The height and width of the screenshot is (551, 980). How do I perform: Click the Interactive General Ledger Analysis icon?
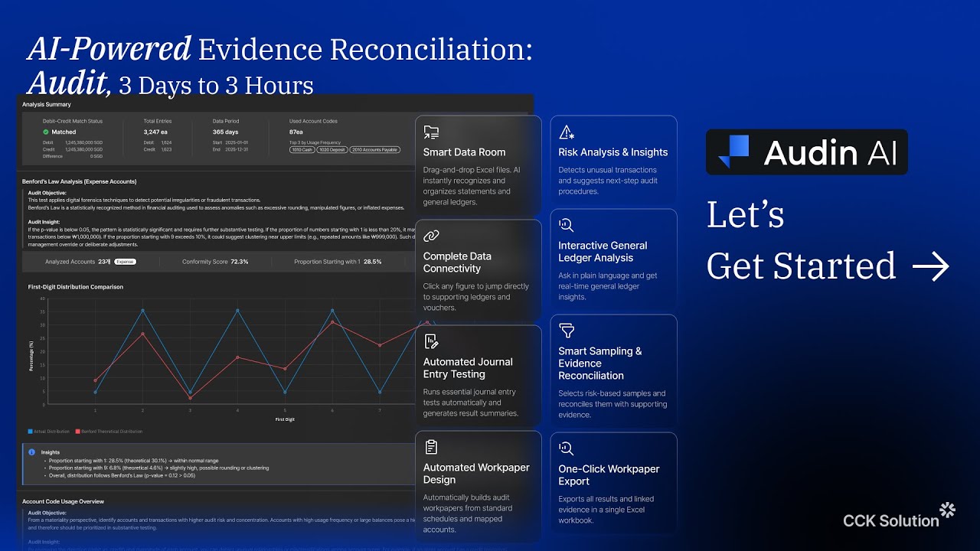pyautogui.click(x=567, y=225)
